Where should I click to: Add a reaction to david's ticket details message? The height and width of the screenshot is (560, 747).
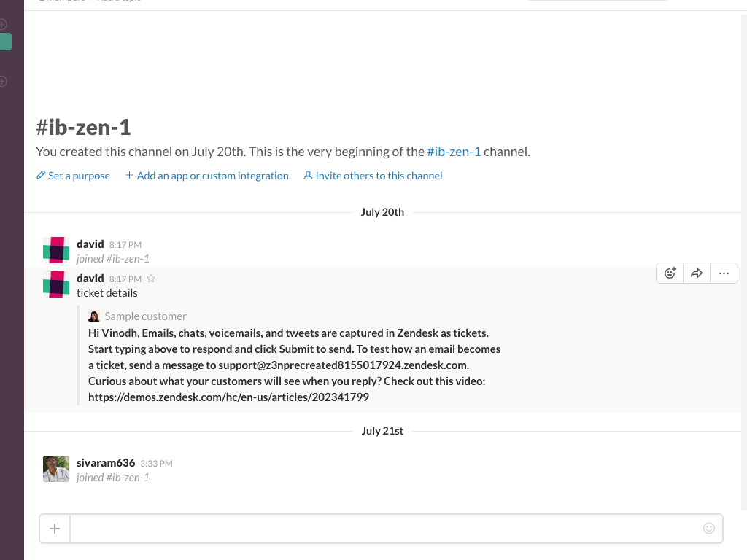(x=670, y=273)
